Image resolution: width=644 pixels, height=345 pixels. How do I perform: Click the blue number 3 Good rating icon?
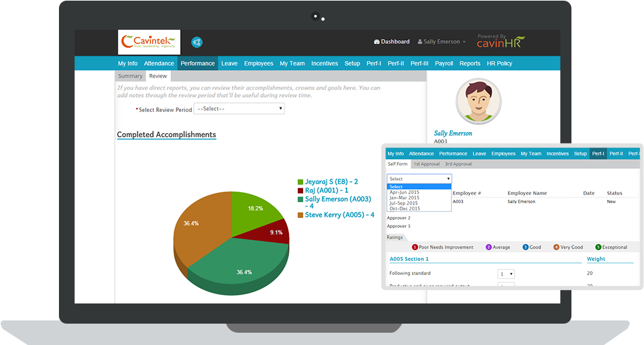coord(525,247)
